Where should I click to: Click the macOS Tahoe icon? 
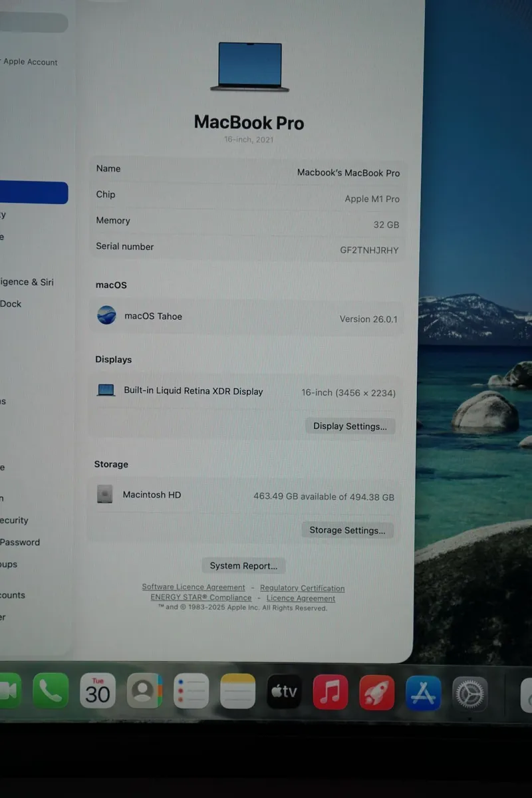point(106,315)
